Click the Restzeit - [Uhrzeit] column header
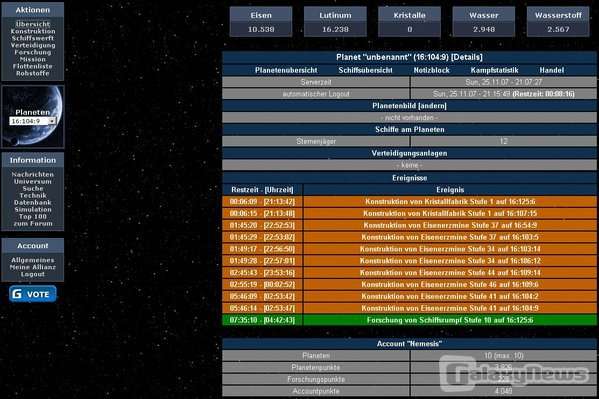This screenshot has width=599, height=399. click(262, 190)
